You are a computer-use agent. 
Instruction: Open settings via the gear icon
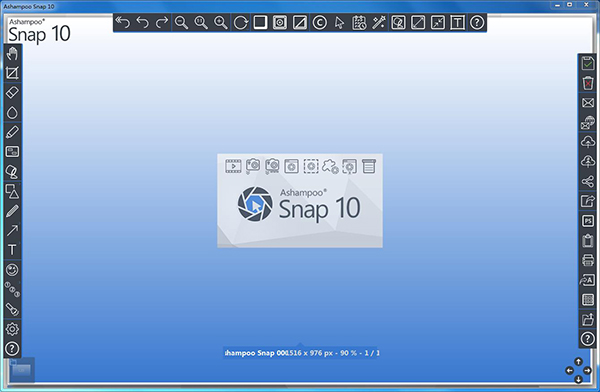[12, 329]
